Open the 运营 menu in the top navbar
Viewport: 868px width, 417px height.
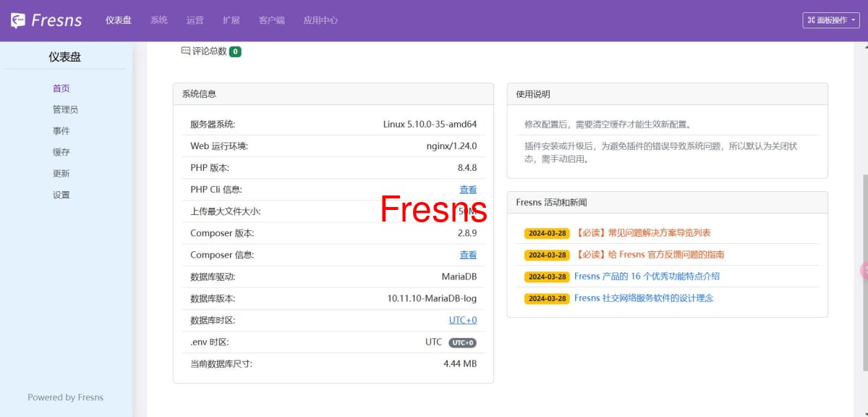pos(195,20)
